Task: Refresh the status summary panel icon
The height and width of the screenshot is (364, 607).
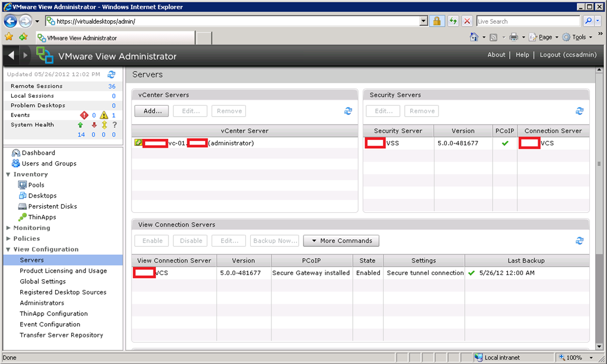Action: tap(111, 74)
